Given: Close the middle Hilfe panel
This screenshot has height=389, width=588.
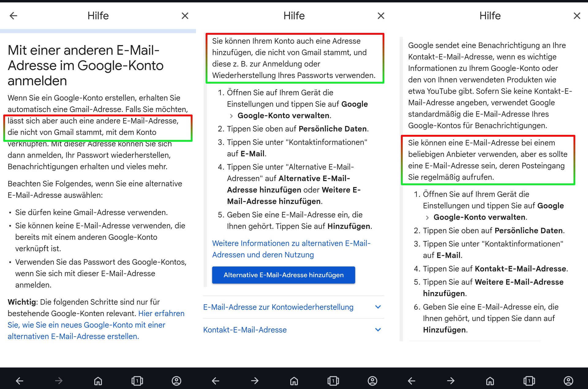Looking at the screenshot, I should [x=381, y=16].
